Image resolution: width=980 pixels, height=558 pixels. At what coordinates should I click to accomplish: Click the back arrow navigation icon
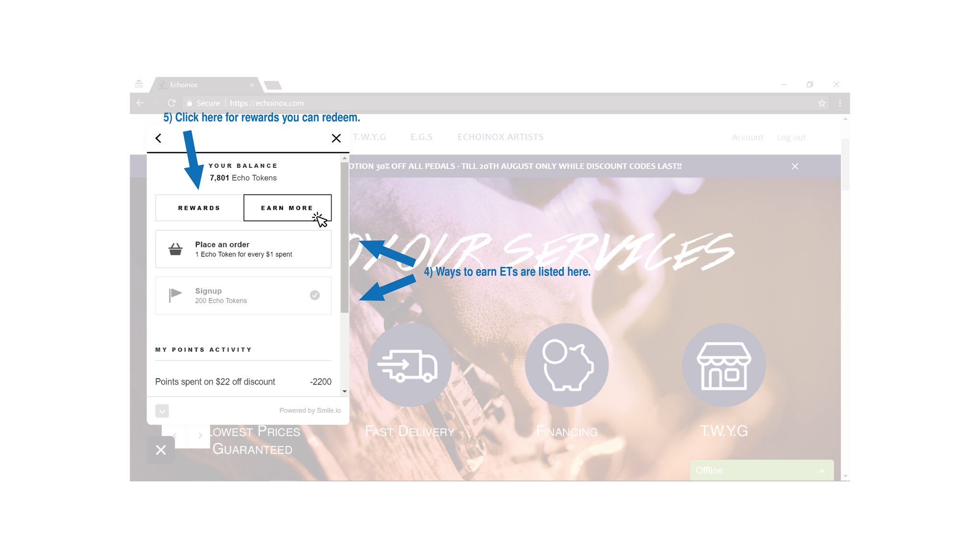click(159, 138)
